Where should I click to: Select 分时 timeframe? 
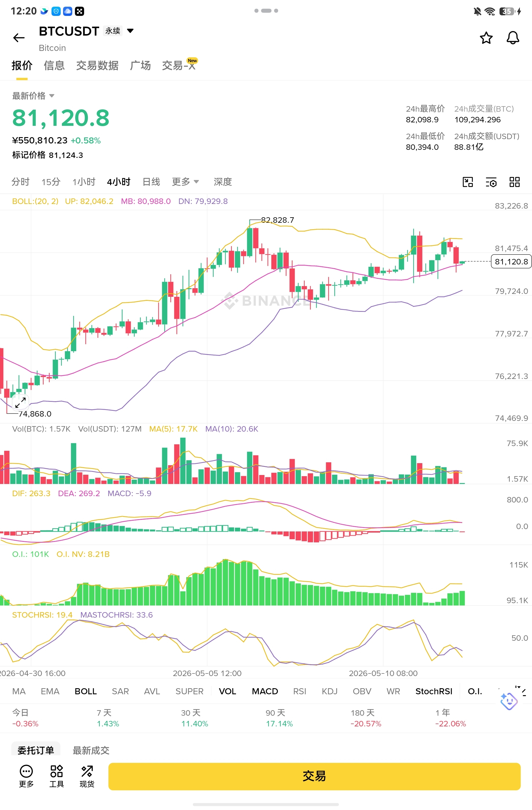[x=21, y=182]
